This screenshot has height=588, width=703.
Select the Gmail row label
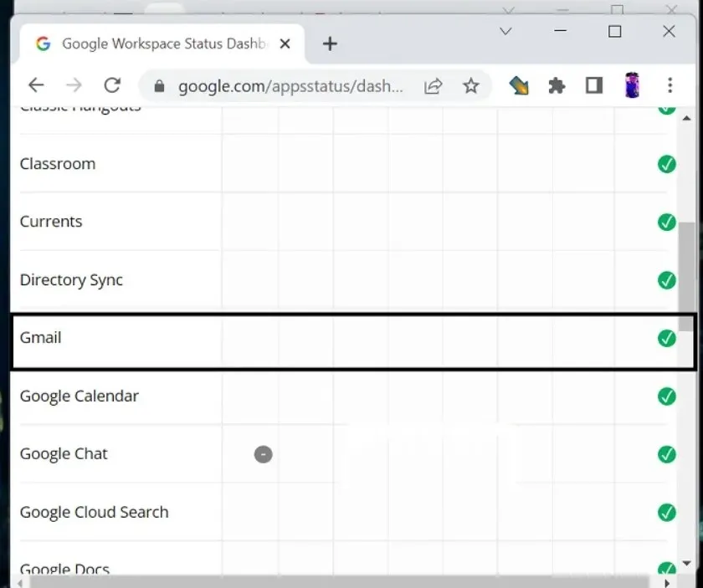[40, 338]
